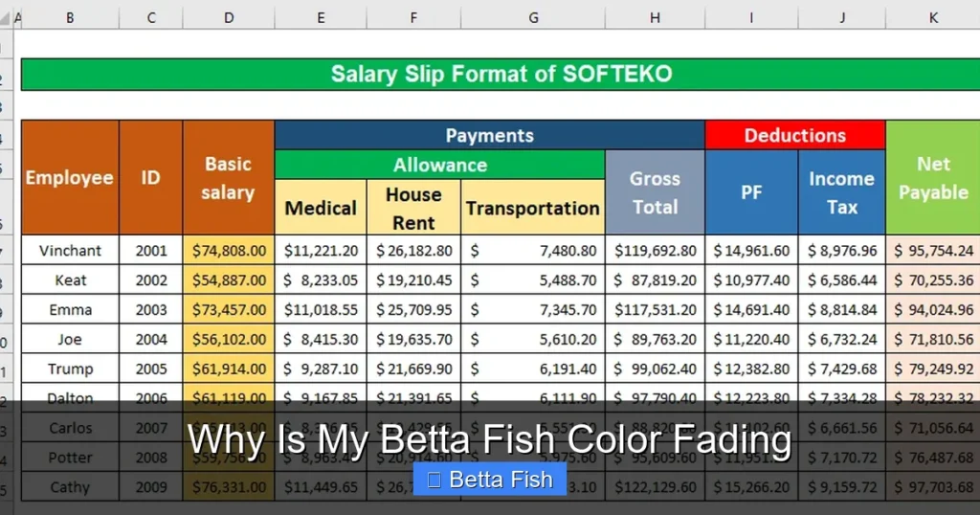This screenshot has height=515, width=980.
Task: Select column F header
Action: point(413,18)
